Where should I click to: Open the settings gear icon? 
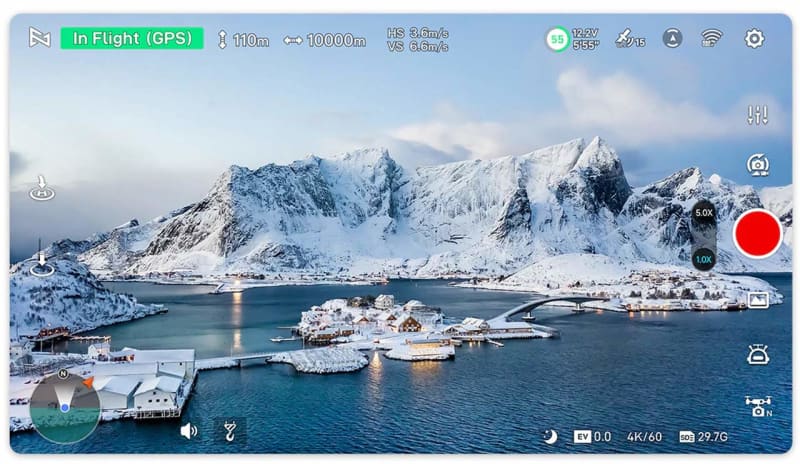pyautogui.click(x=754, y=39)
